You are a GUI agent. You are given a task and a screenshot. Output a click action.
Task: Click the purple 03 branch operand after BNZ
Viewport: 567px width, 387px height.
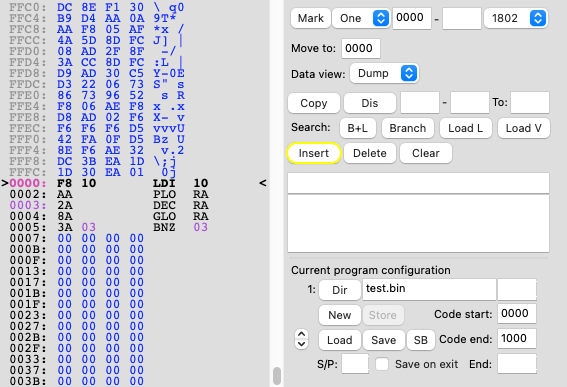click(200, 227)
